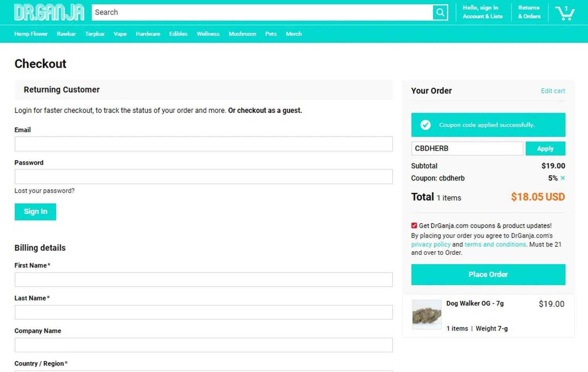Click the Dr.Ganja logo

(49, 12)
